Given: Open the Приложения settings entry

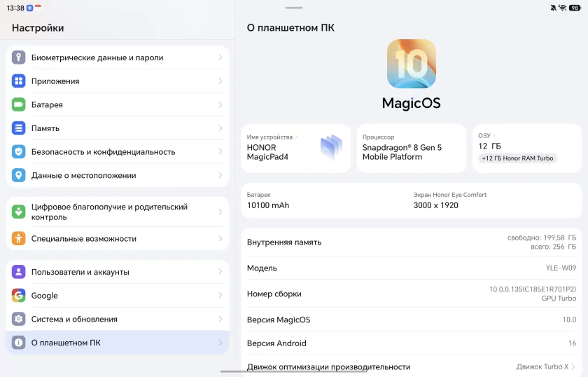Looking at the screenshot, I should click(118, 81).
